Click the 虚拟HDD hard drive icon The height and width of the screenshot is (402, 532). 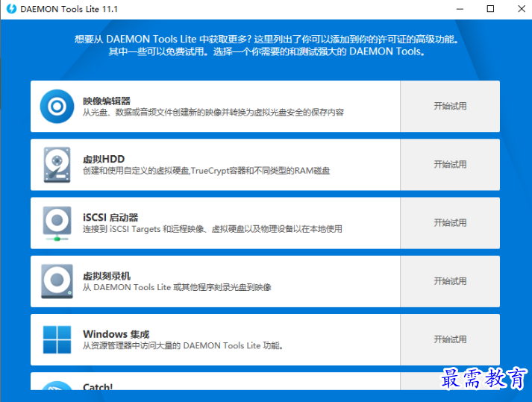[x=57, y=165]
